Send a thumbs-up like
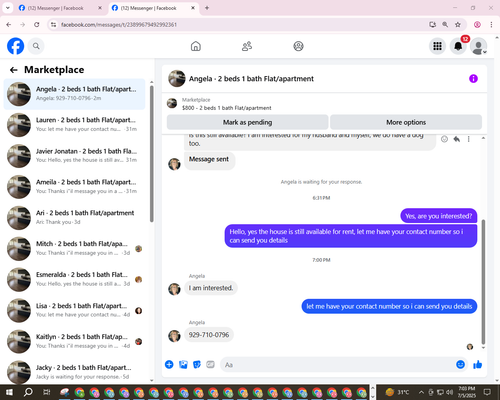The width and height of the screenshot is (500, 400). (x=478, y=364)
